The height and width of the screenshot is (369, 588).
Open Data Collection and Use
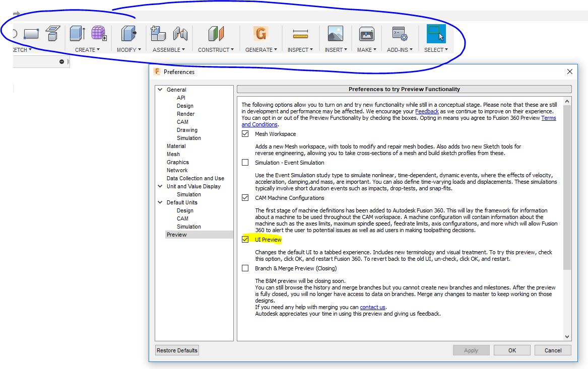coord(195,178)
